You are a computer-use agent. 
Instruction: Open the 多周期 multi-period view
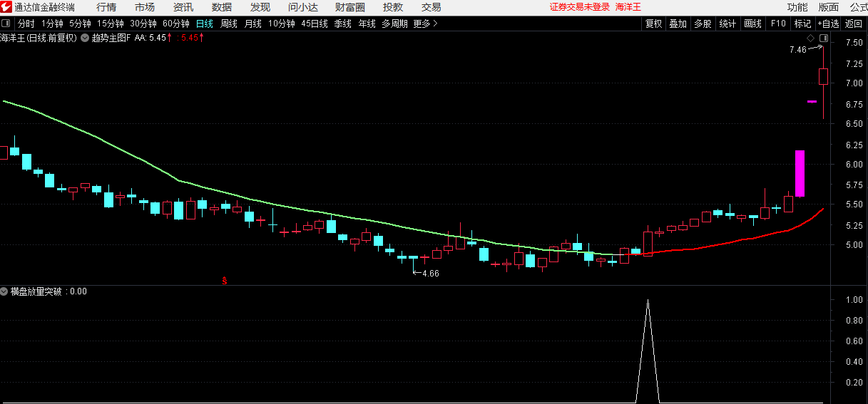[x=394, y=24]
